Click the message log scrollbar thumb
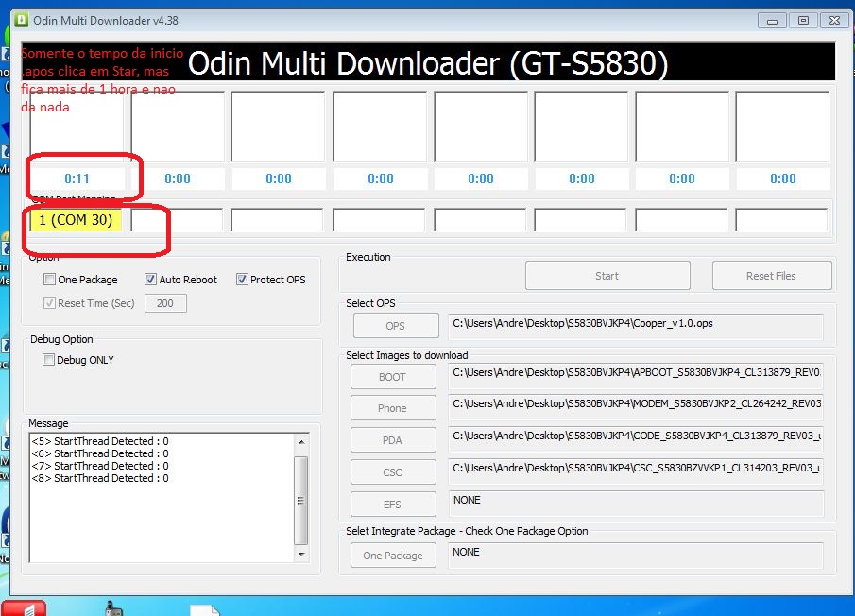 301,500
